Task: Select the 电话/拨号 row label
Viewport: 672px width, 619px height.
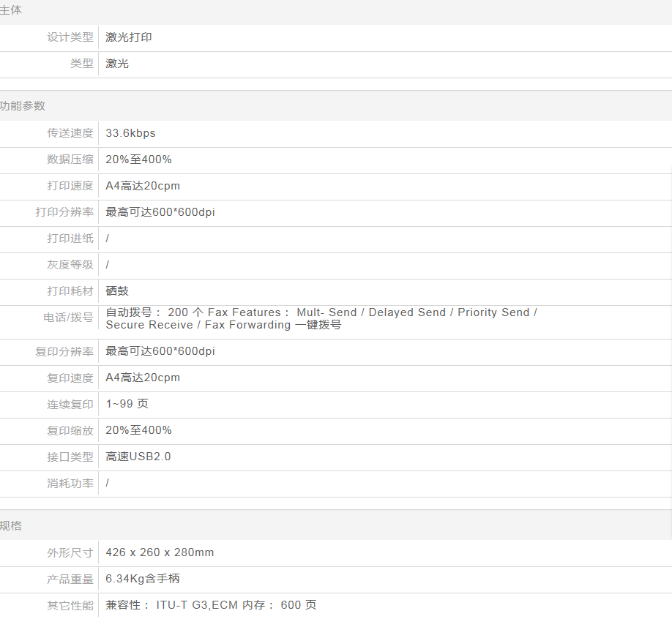Action: click(x=68, y=318)
